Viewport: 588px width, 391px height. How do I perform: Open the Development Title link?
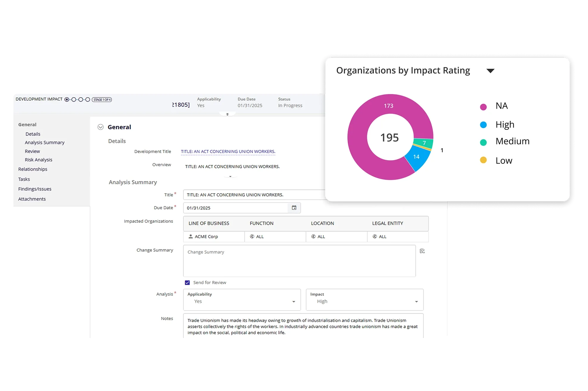click(228, 152)
